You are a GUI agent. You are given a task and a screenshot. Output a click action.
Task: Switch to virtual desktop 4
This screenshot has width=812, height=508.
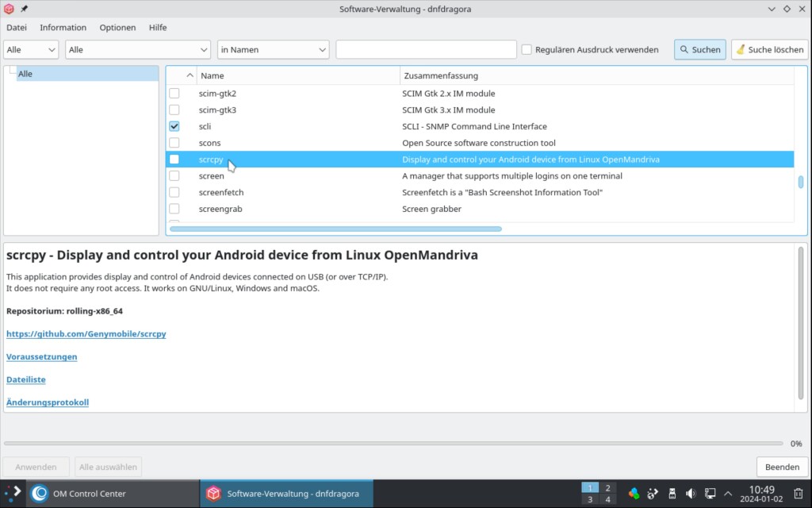[608, 500]
